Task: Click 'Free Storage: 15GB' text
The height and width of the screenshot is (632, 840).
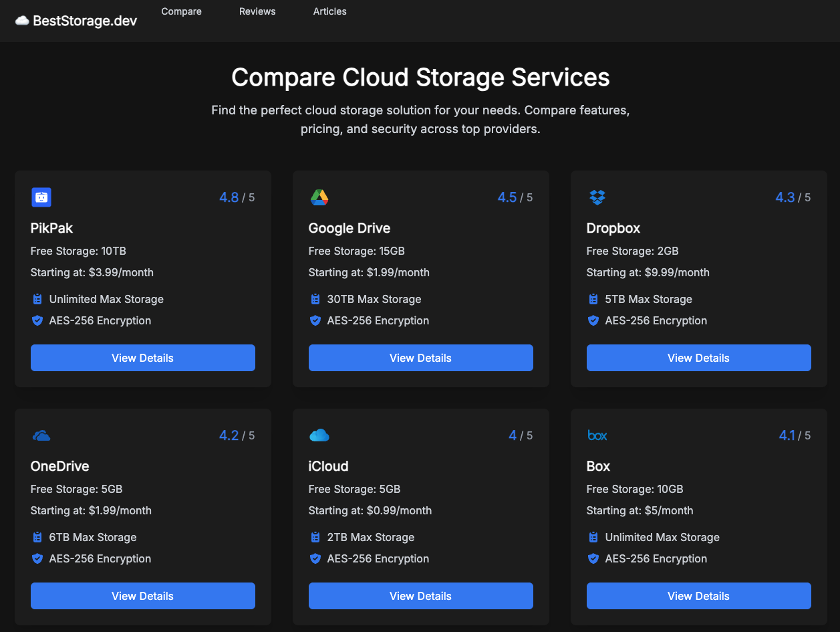Action: pos(357,251)
